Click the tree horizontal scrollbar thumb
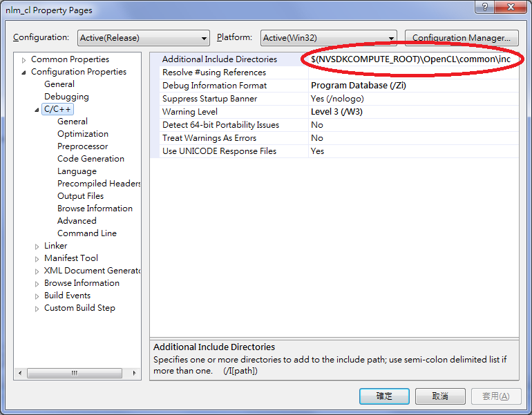The width and height of the screenshot is (532, 415). [x=75, y=374]
